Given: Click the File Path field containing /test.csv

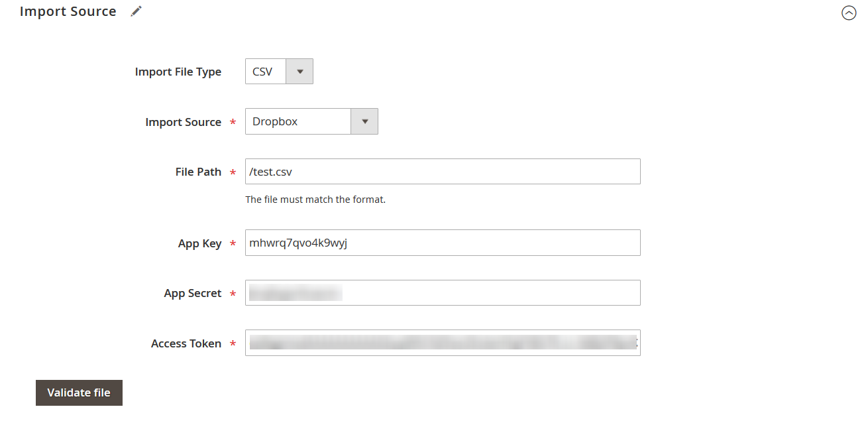Looking at the screenshot, I should coord(443,172).
